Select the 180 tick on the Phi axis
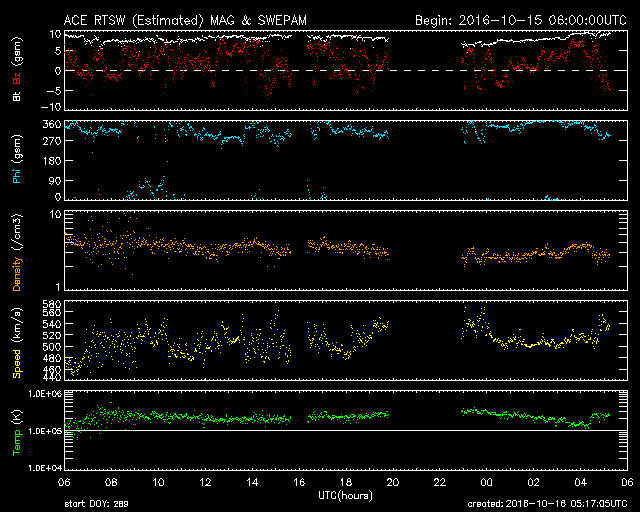 coord(52,160)
